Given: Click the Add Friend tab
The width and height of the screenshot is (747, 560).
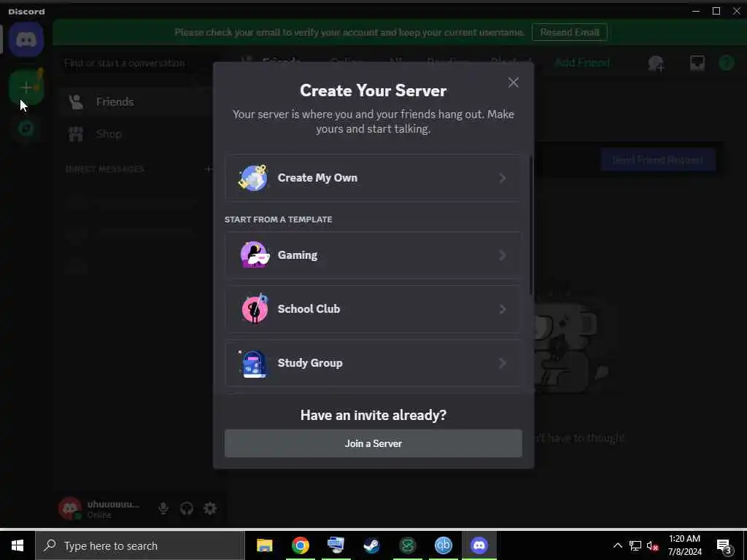Looking at the screenshot, I should [x=581, y=63].
